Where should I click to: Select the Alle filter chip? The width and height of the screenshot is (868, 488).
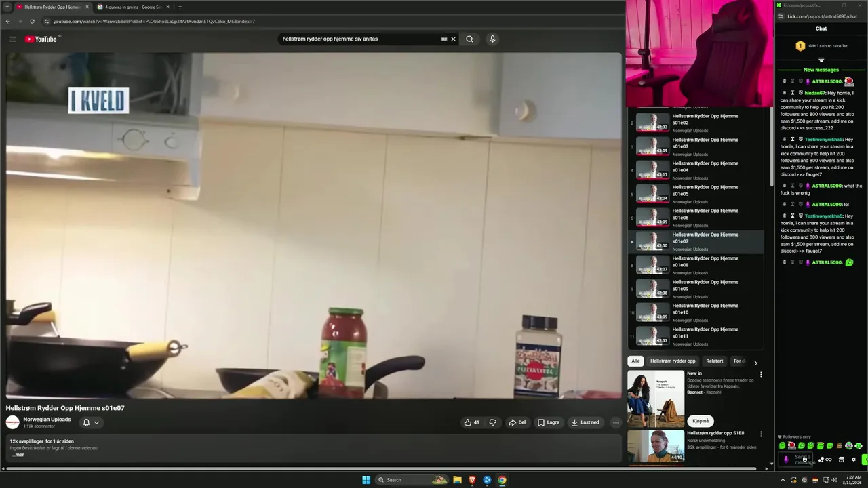[635, 361]
